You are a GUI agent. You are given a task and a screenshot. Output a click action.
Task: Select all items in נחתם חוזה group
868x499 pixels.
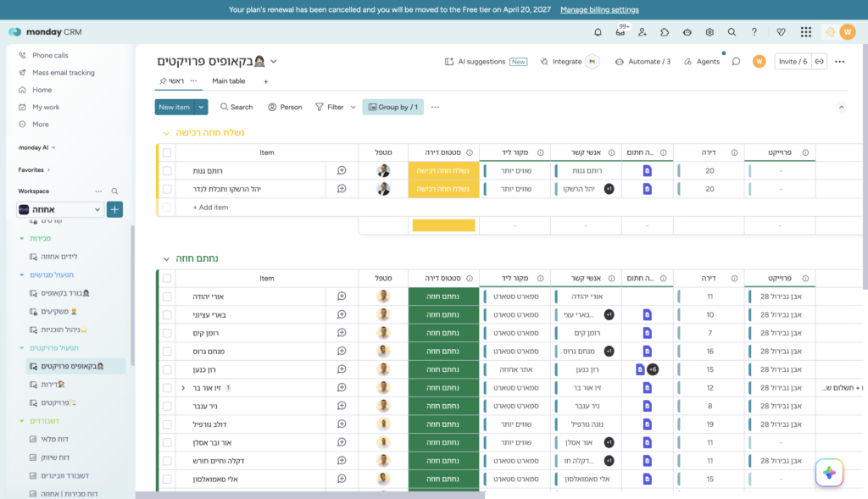(x=167, y=278)
